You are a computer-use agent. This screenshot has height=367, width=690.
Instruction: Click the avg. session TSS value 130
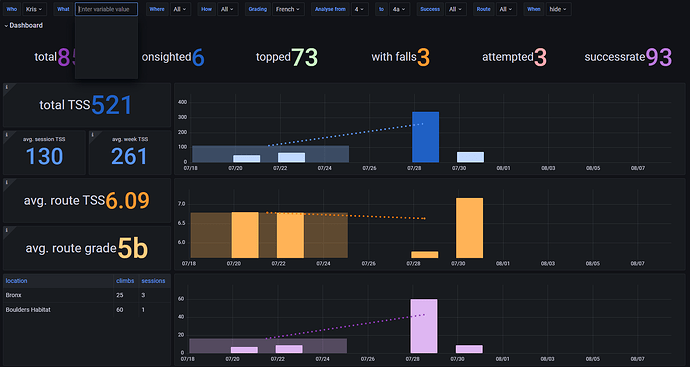44,156
